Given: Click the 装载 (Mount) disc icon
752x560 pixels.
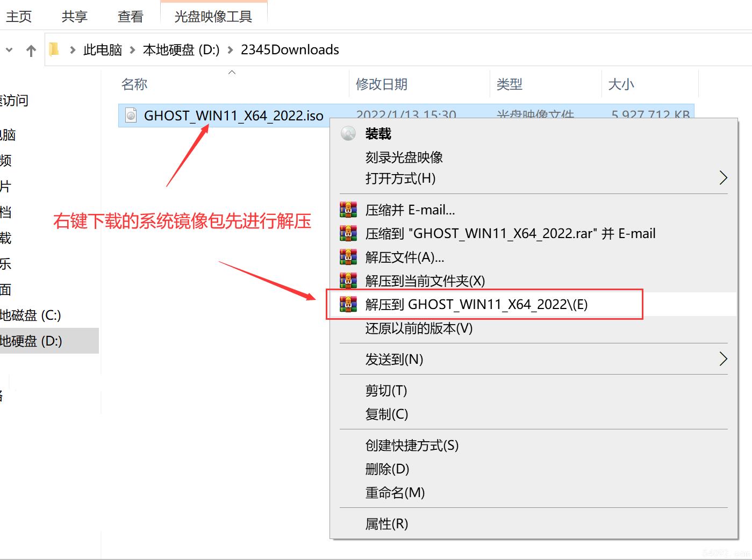Looking at the screenshot, I should 348,133.
